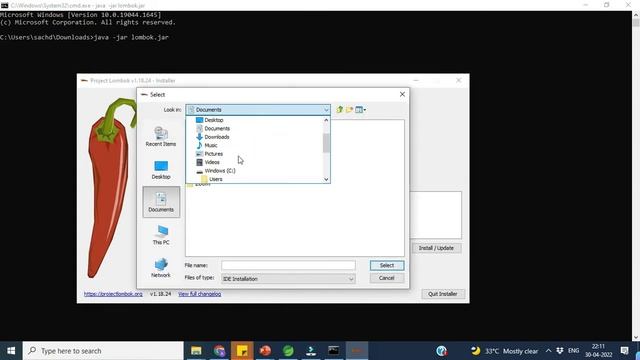Click the Select button
This screenshot has height=360, width=640.
387,265
